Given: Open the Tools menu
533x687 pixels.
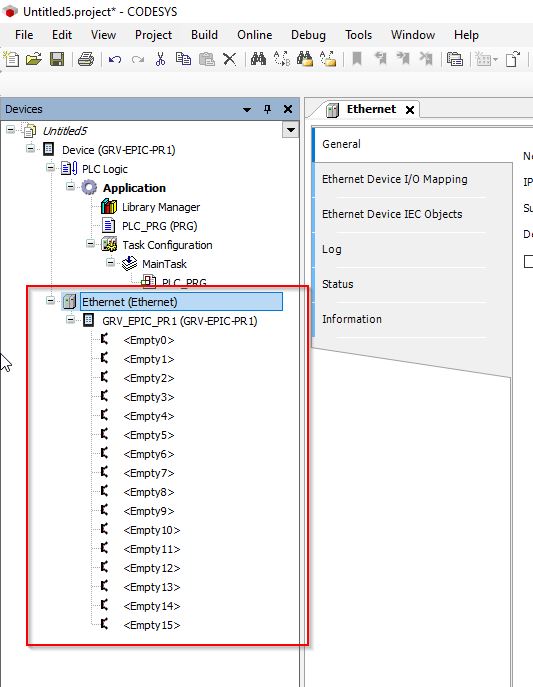Looking at the screenshot, I should (x=358, y=35).
